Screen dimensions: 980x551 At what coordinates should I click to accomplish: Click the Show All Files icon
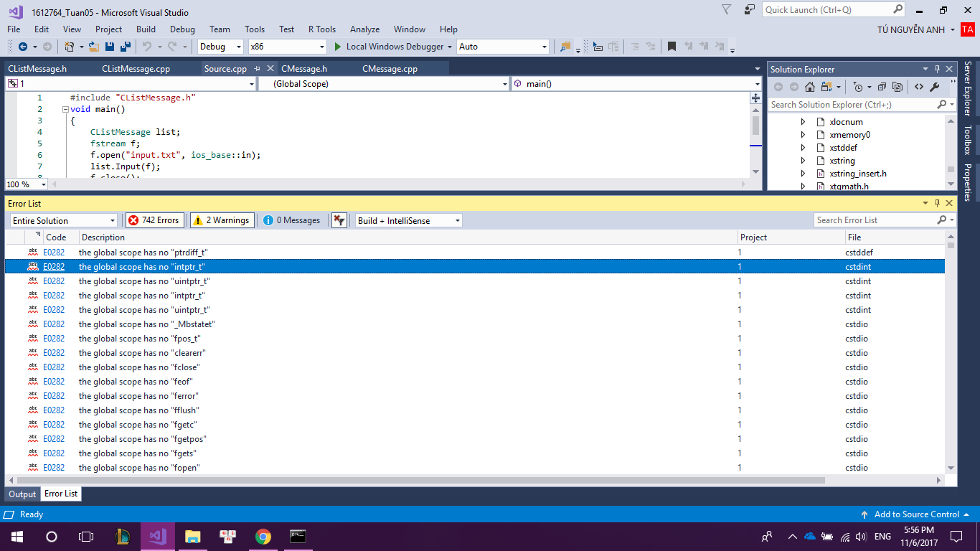point(897,87)
